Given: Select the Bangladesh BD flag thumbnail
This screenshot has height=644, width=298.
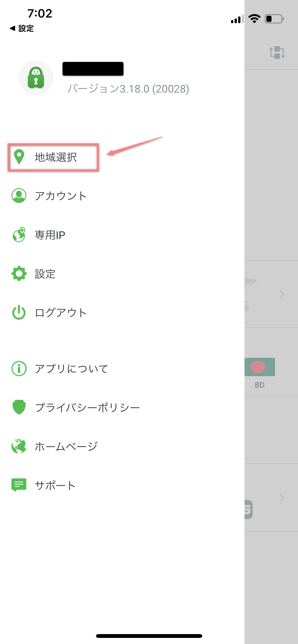Looking at the screenshot, I should pos(260,367).
